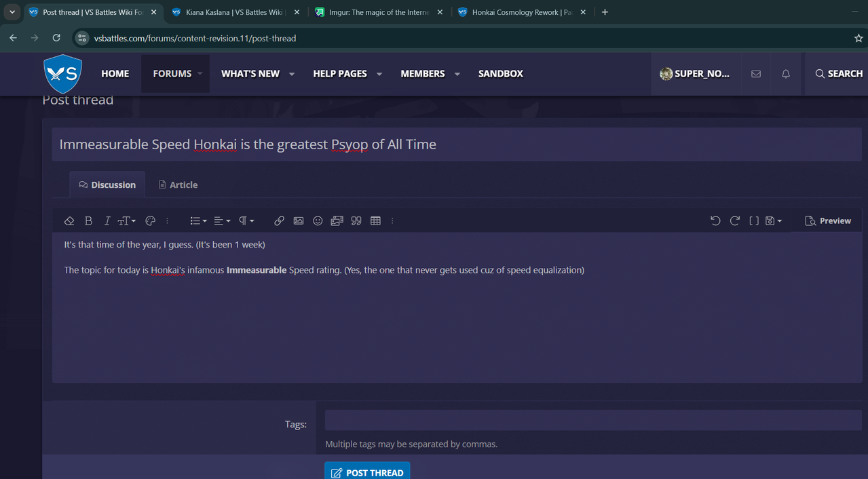Switch to the Discussion tab
The height and width of the screenshot is (479, 868).
[x=107, y=185]
